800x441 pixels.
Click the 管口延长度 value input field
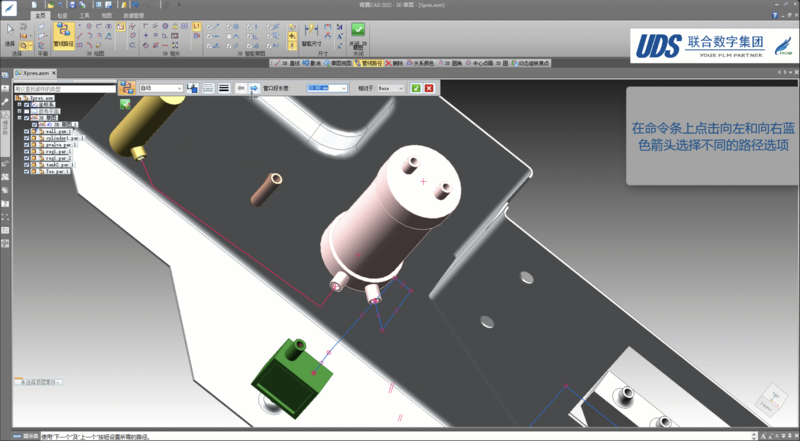coord(324,89)
